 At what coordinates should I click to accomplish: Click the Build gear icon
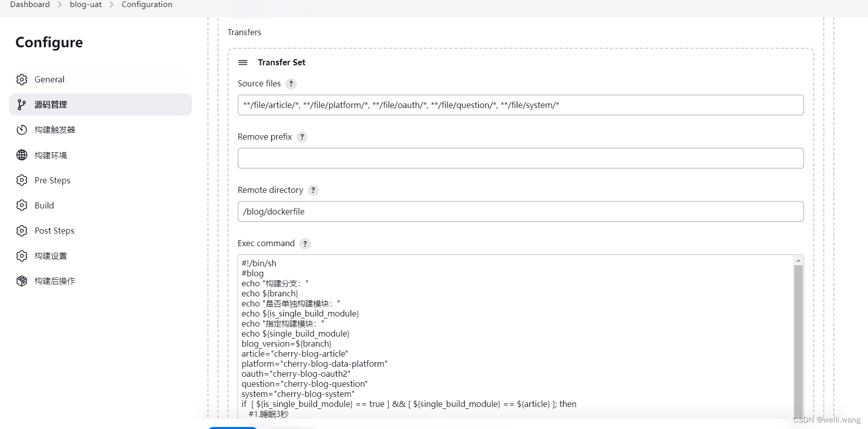coord(22,205)
